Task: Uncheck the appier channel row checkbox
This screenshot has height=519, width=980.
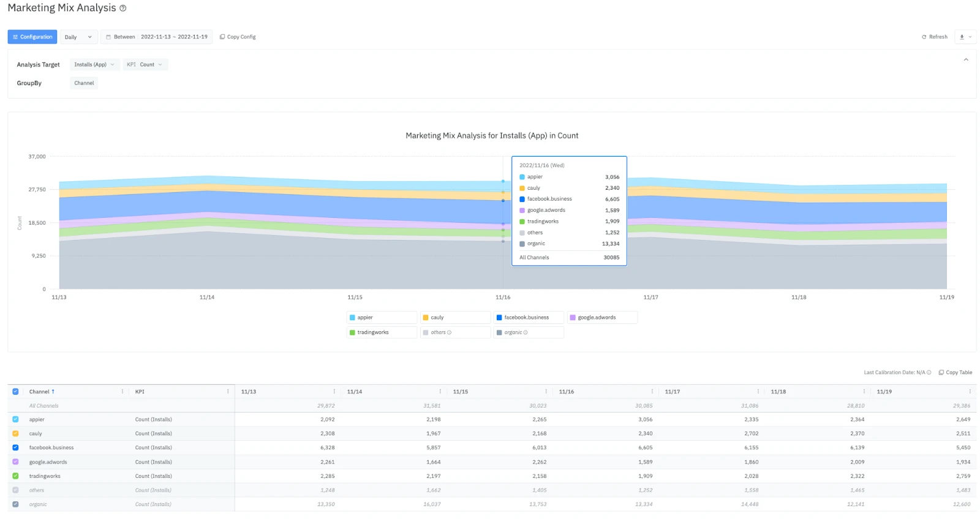Action: pos(15,419)
